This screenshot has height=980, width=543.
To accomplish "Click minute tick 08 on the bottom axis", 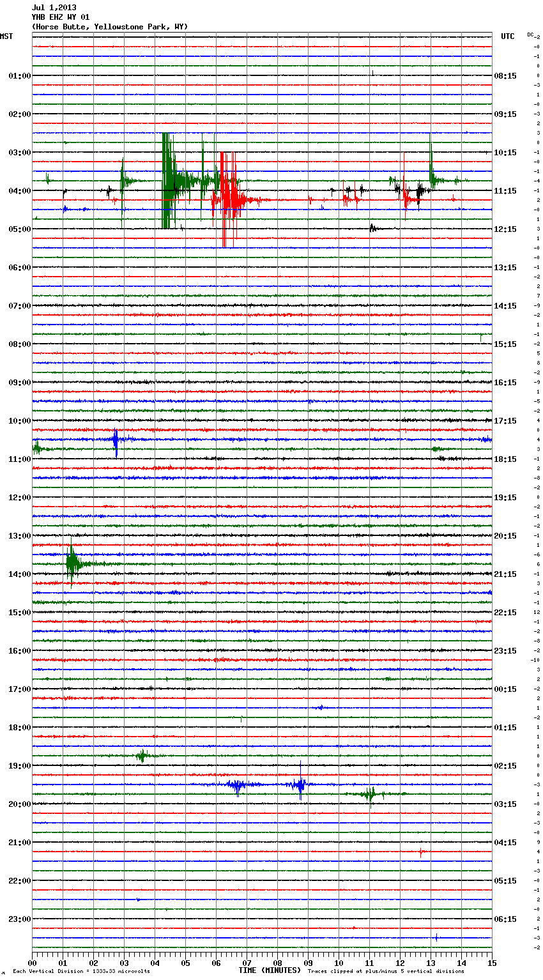I will (277, 963).
